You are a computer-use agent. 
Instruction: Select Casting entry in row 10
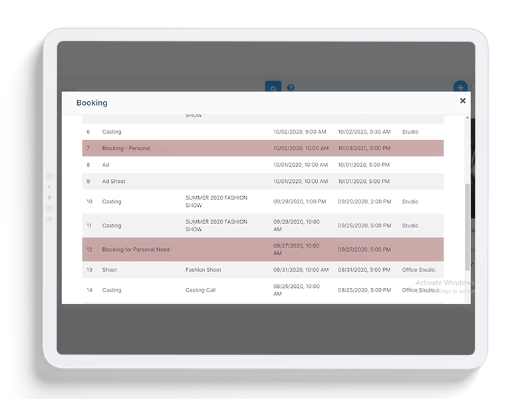pyautogui.click(x=112, y=201)
